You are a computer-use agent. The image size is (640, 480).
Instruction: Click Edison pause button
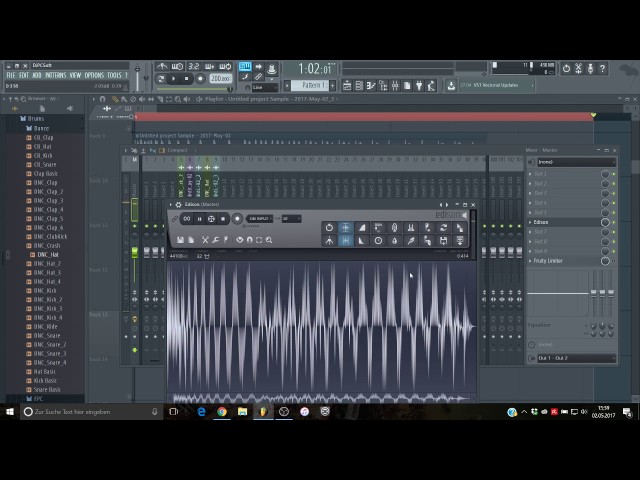coord(200,219)
